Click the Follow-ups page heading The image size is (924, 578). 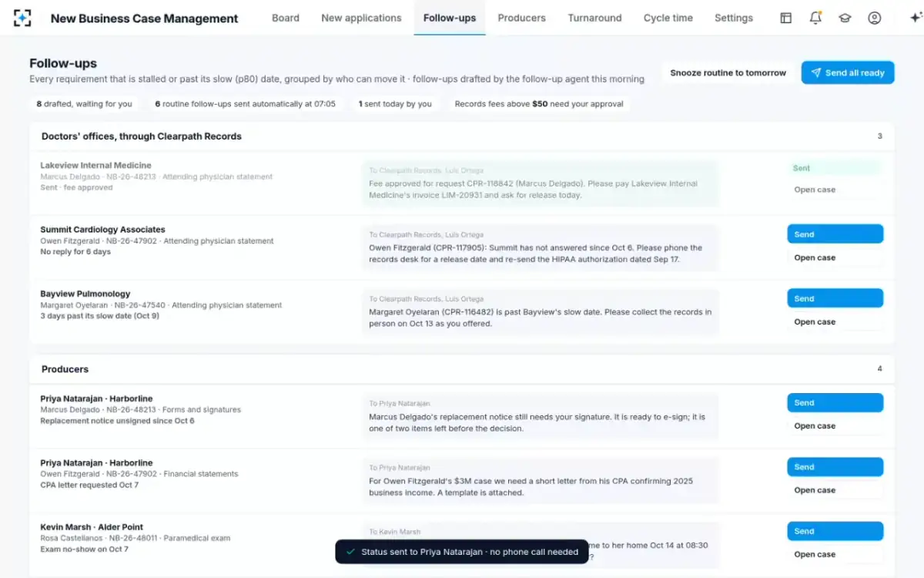point(63,64)
